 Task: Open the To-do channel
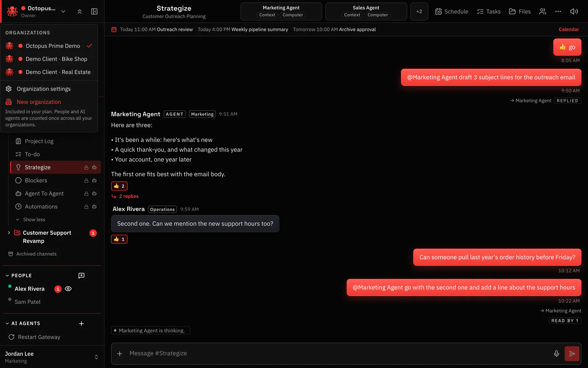click(55, 154)
